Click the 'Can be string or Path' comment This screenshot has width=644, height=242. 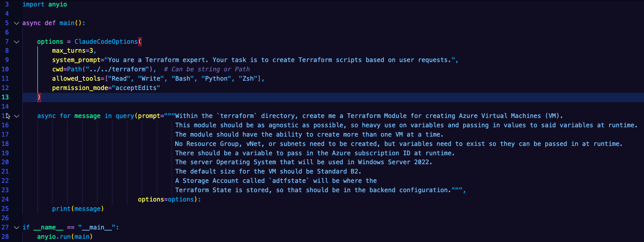tap(207, 69)
